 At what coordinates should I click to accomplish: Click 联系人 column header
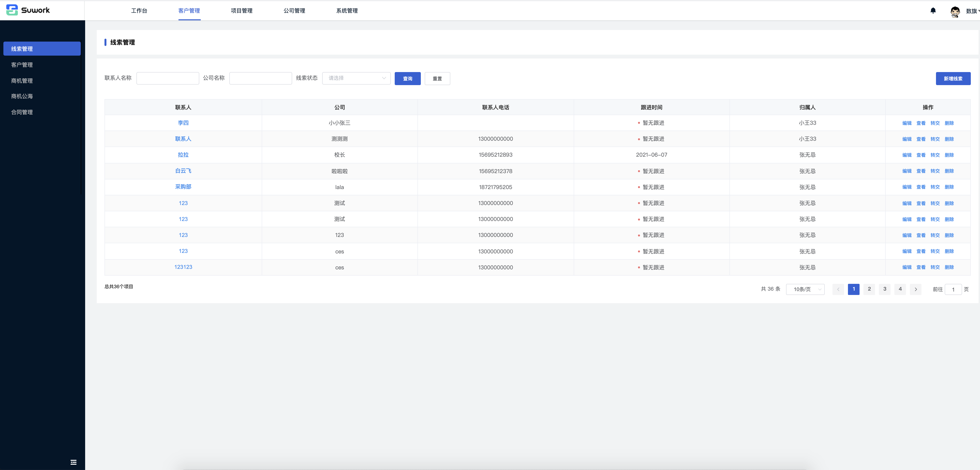(183, 107)
